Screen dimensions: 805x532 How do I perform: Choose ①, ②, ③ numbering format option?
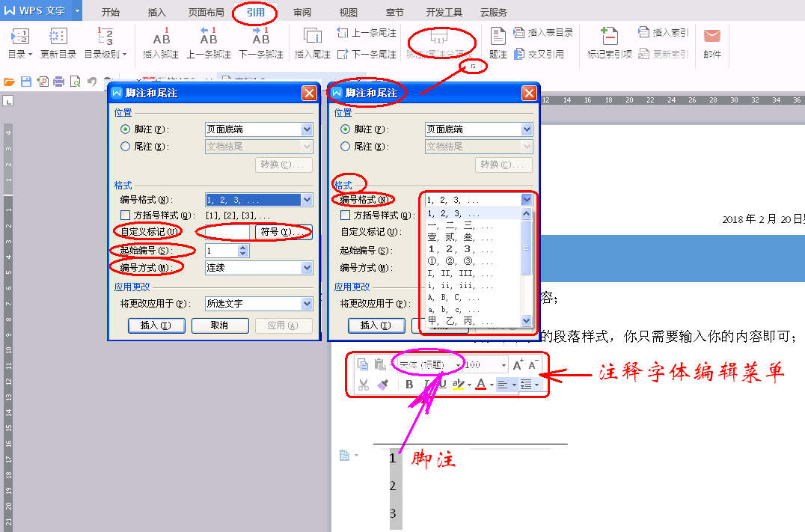(x=474, y=261)
